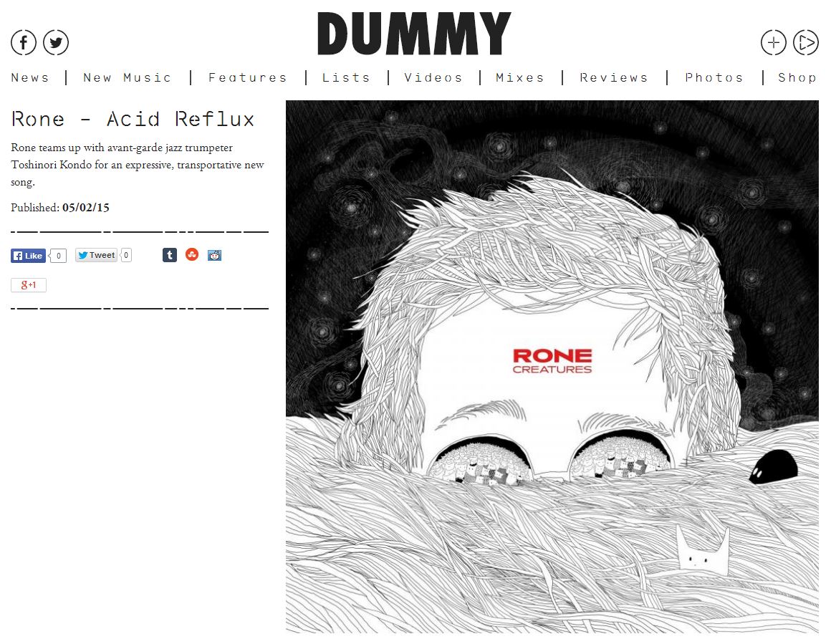Open the Reviews section

click(x=614, y=77)
